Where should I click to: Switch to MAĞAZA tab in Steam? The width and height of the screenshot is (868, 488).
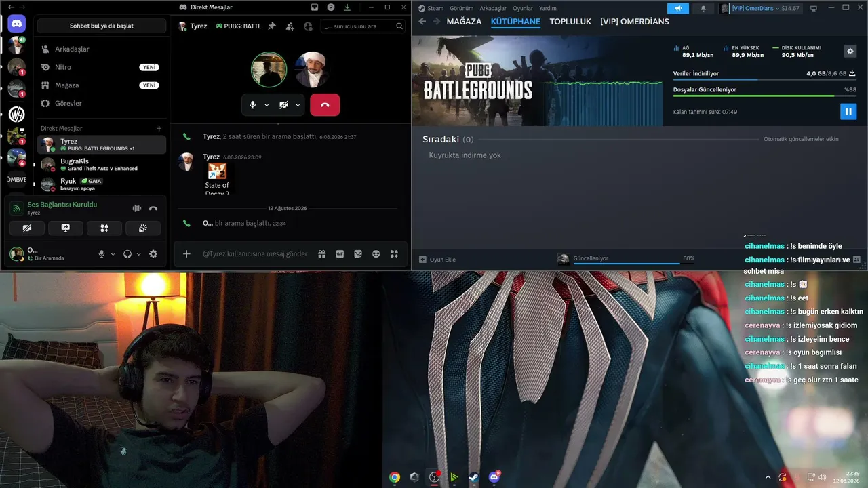coord(464,22)
